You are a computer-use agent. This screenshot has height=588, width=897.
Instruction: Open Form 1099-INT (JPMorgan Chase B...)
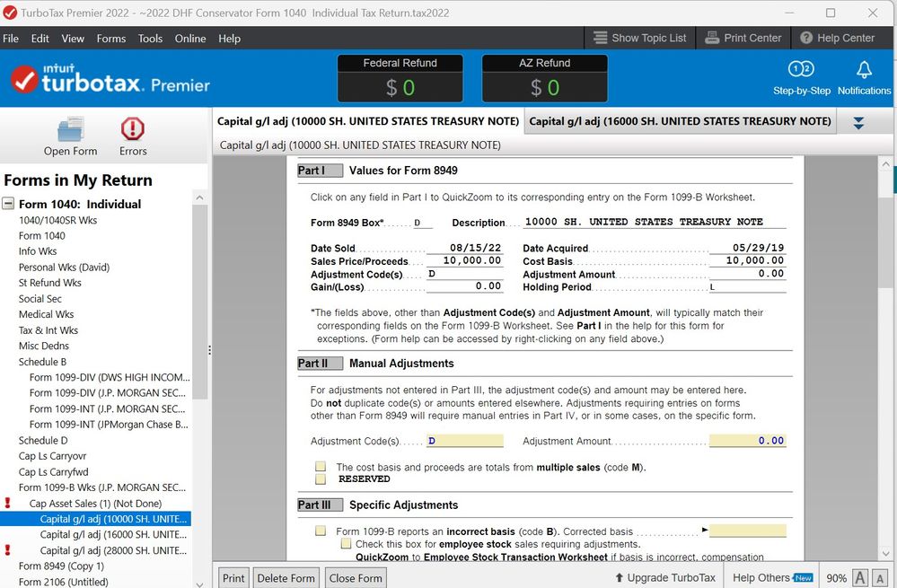point(109,425)
